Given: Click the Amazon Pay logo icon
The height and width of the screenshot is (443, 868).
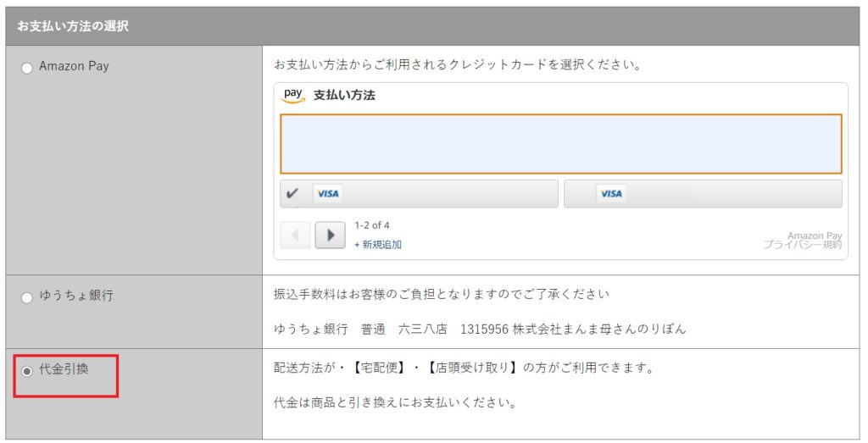Looking at the screenshot, I should [293, 95].
